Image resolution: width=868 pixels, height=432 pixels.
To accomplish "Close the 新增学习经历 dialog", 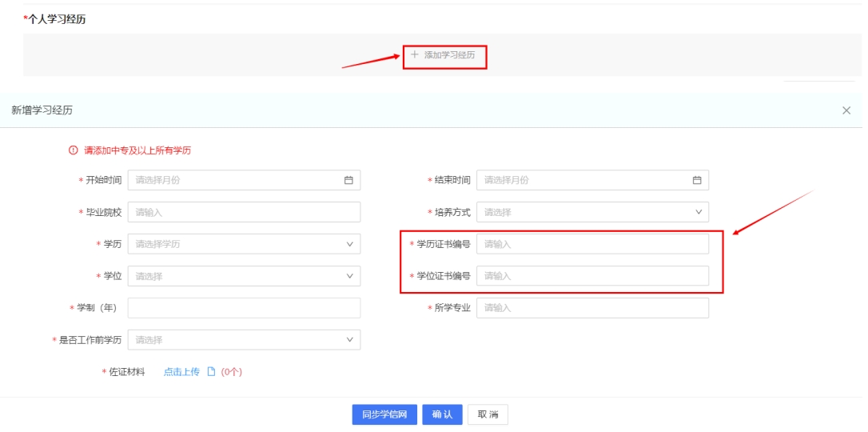I will tap(846, 110).
